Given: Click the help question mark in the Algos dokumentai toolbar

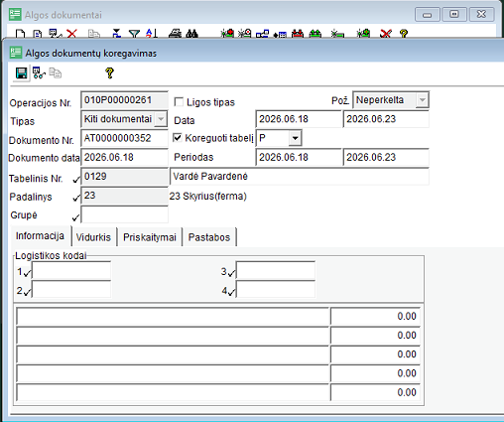Looking at the screenshot, I should [x=404, y=34].
